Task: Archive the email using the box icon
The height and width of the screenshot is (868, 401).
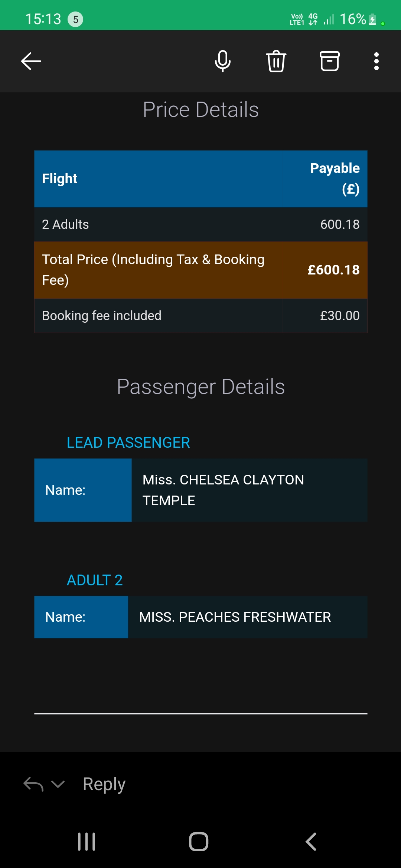Action: tap(329, 61)
